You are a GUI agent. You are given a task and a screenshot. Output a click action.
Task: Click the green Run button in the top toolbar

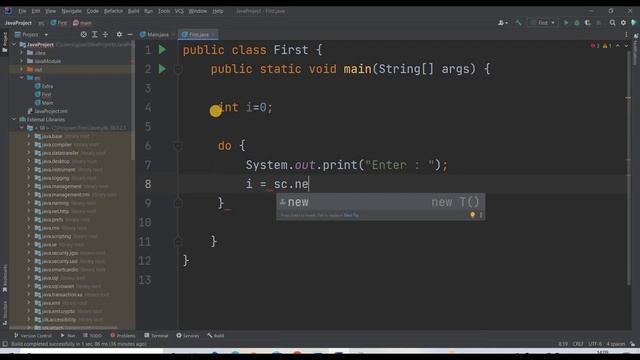click(x=566, y=23)
